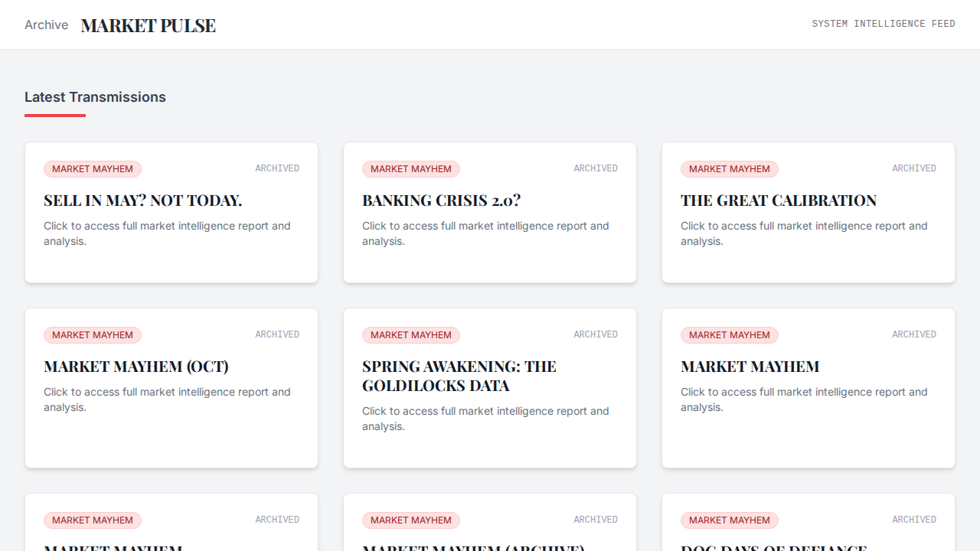Click tag badge on Market Mayhem (Archive) card
Image resolution: width=980 pixels, height=551 pixels.
[x=411, y=520]
